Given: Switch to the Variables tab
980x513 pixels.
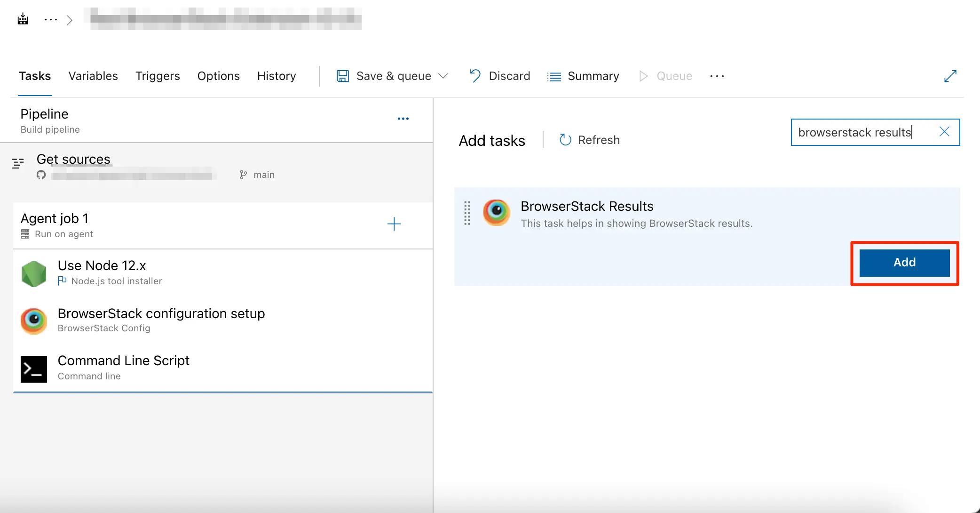Looking at the screenshot, I should (93, 76).
